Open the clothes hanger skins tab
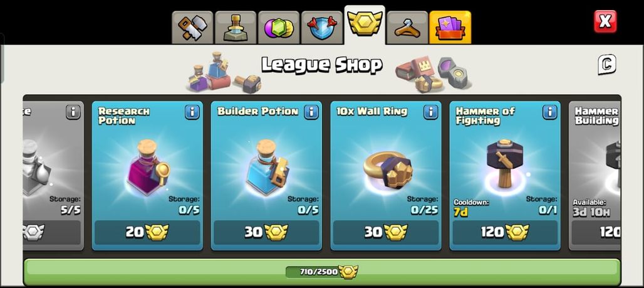The image size is (644, 288). [407, 28]
